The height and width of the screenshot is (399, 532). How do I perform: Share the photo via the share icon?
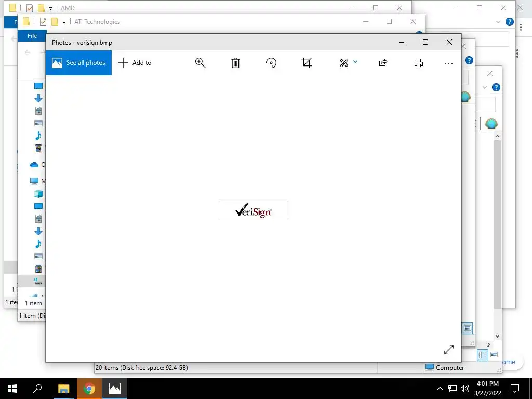coord(383,63)
